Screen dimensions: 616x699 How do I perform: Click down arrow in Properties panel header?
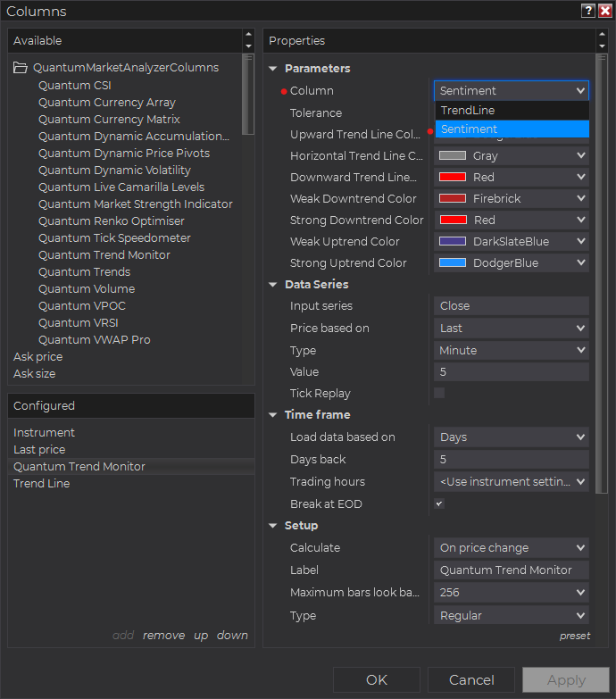coord(603,46)
